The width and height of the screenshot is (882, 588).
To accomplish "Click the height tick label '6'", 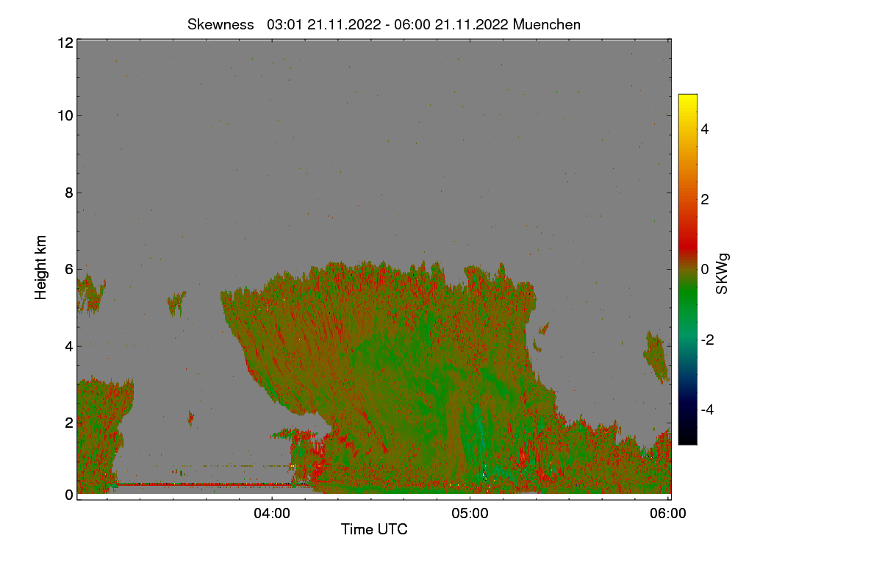I will (x=69, y=269).
